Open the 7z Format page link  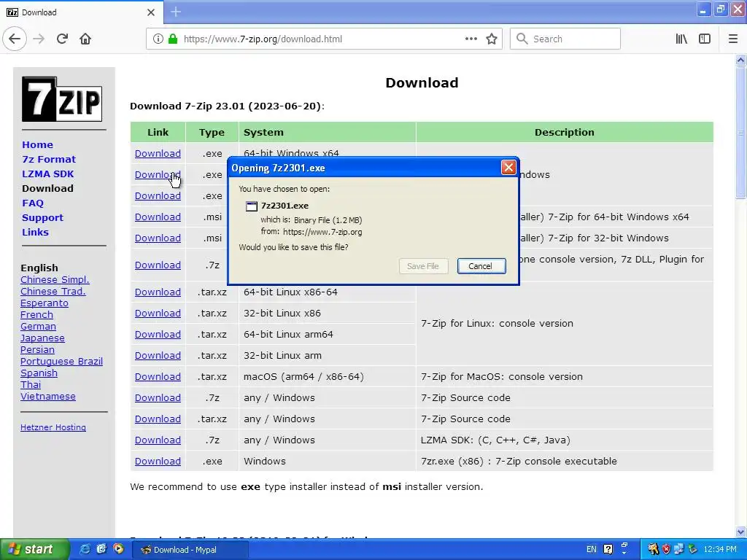tap(49, 160)
